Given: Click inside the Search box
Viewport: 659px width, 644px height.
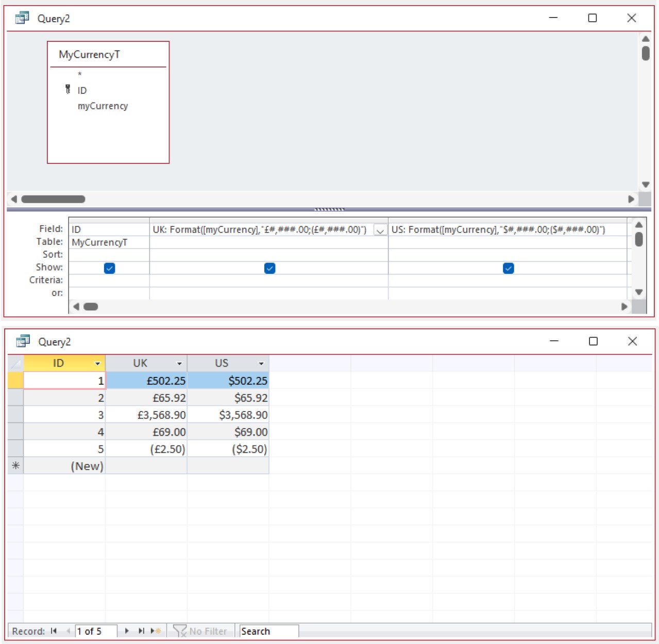Looking at the screenshot, I should [268, 631].
